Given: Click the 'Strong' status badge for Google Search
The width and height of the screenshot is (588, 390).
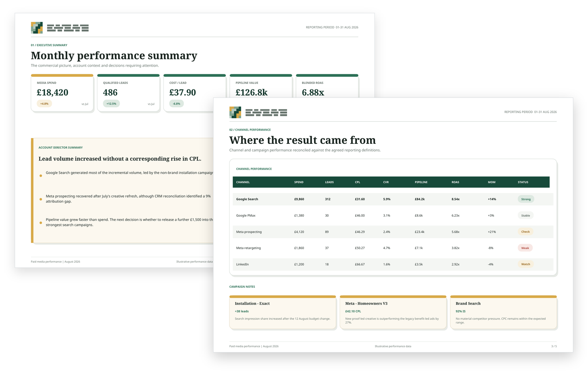Looking at the screenshot, I should (x=526, y=199).
